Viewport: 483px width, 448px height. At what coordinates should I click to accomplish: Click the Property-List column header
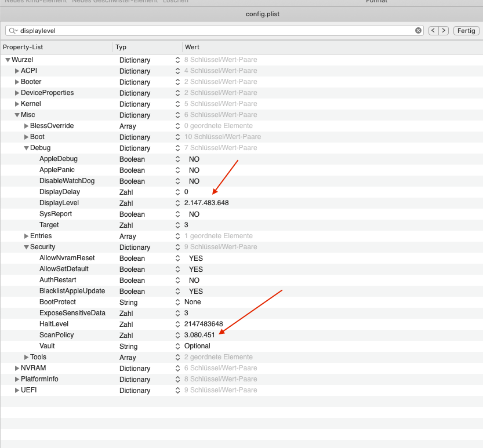click(57, 47)
